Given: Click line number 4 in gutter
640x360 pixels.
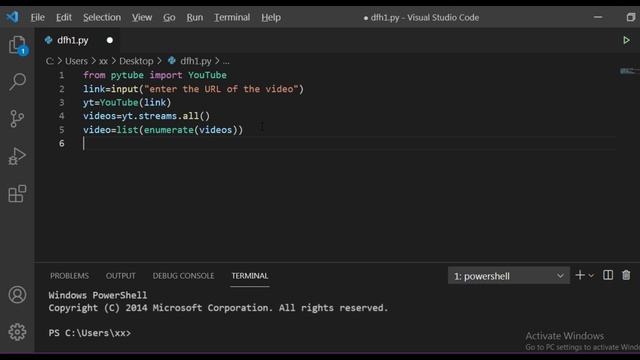Looking at the screenshot, I should (x=62, y=116).
